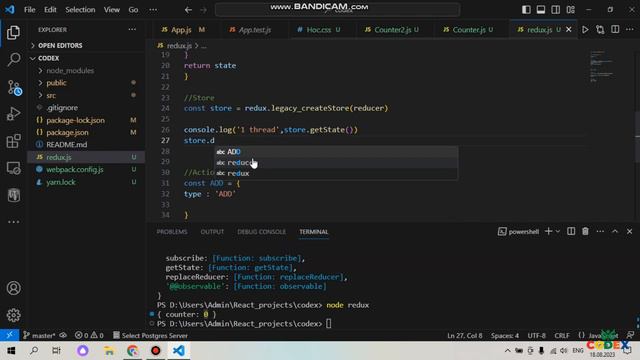Open the Accounts menu
The height and width of the screenshot is (360, 640).
pyautogui.click(x=13, y=288)
